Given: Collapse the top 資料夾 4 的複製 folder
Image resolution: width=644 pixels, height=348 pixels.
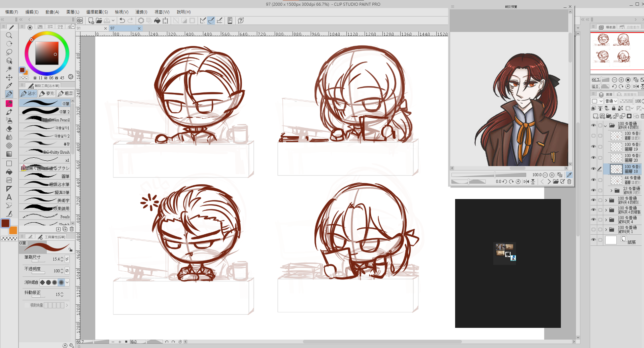Looking at the screenshot, I should (x=606, y=126).
